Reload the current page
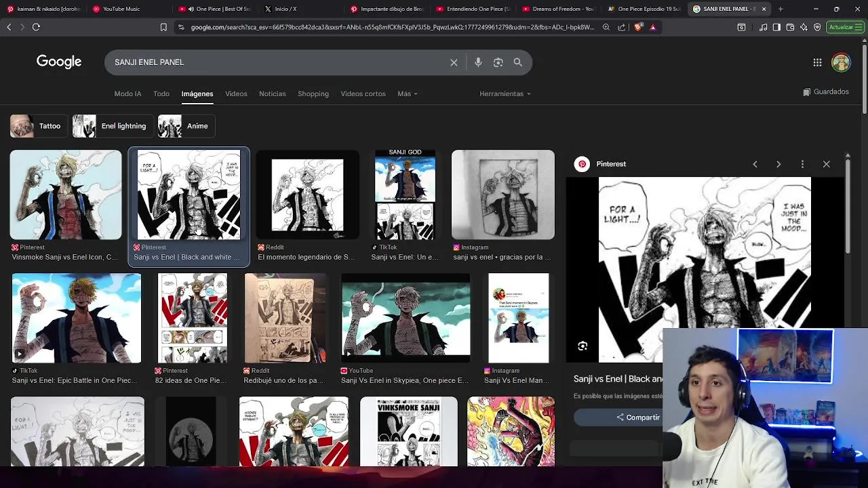Screen dimensions: 868x488 (x=36, y=27)
